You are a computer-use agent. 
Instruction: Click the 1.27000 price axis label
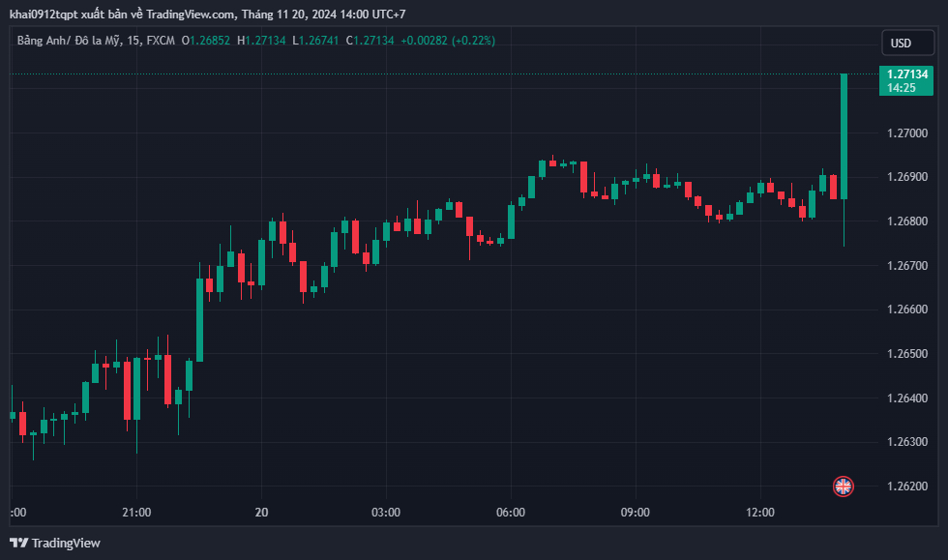coord(907,133)
